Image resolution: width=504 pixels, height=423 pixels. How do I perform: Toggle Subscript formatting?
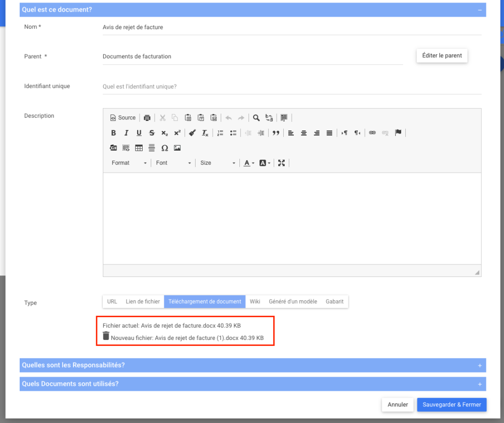165,132
